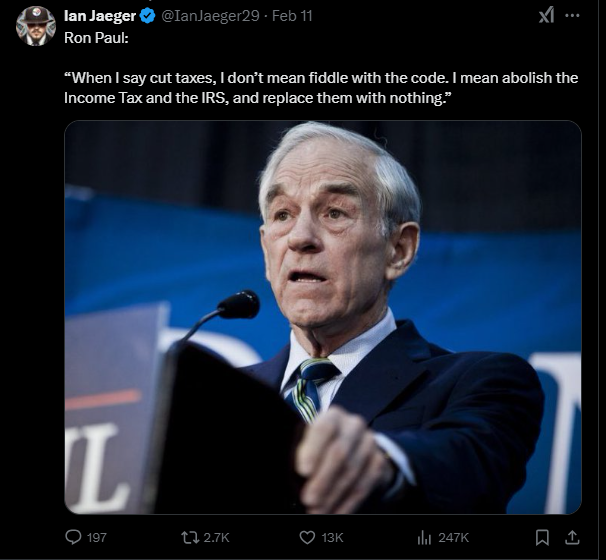Like the post with the heart icon

[x=305, y=538]
